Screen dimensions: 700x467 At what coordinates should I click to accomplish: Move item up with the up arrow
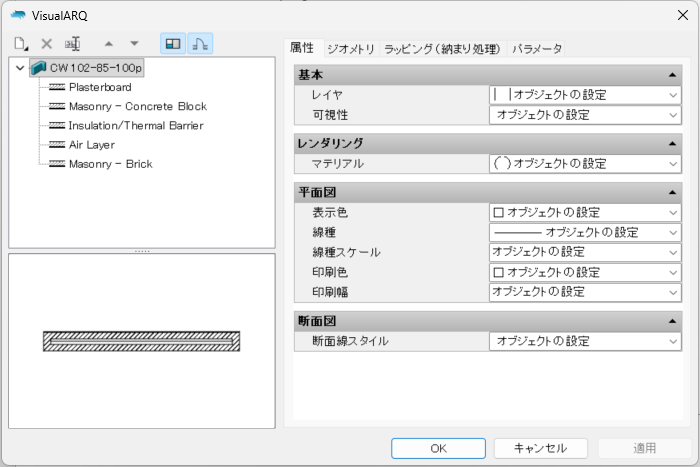point(108,44)
